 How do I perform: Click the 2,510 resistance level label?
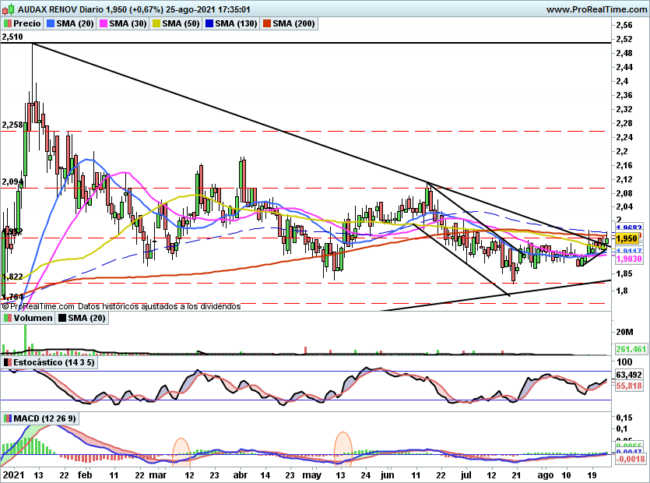[x=12, y=37]
